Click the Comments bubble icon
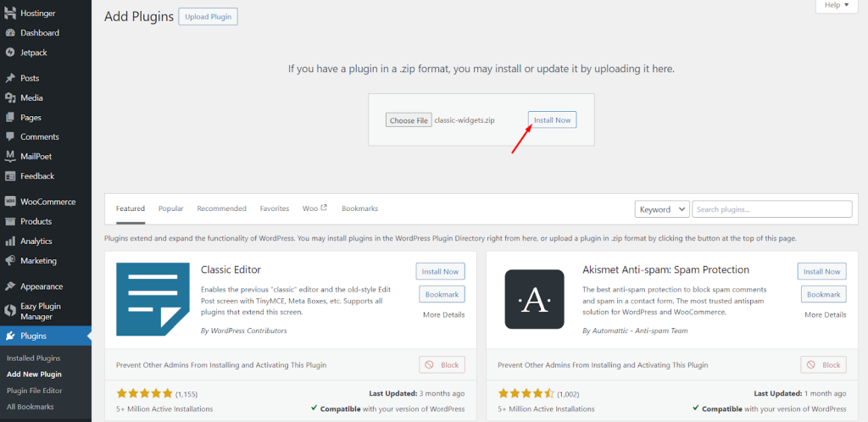The image size is (868, 422). (10, 136)
